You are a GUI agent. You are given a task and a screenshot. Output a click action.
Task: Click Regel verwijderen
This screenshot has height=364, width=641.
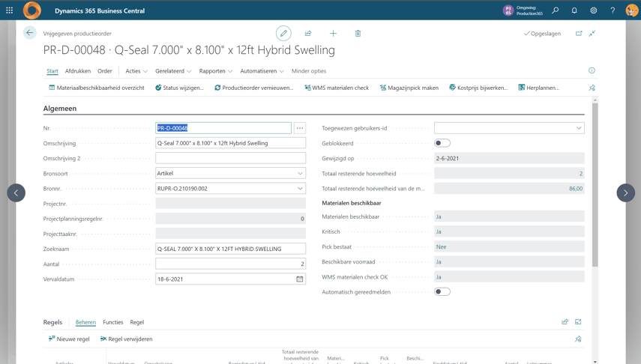[126, 339]
